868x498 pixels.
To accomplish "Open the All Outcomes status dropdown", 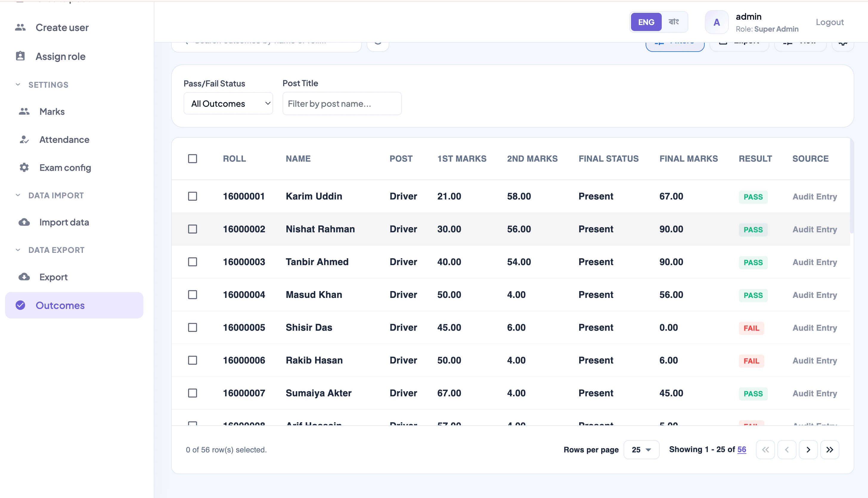I will [x=228, y=103].
